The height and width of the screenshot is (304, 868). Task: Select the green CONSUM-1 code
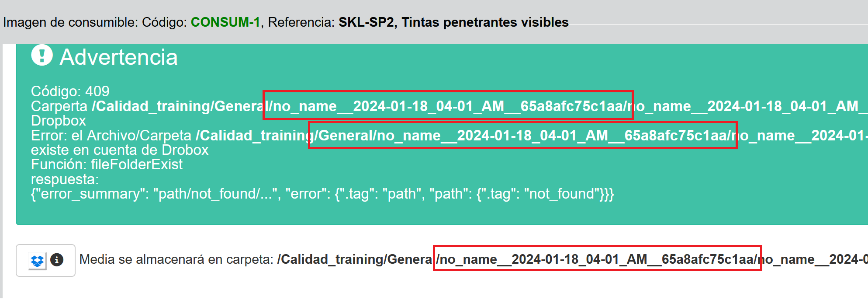click(x=225, y=22)
